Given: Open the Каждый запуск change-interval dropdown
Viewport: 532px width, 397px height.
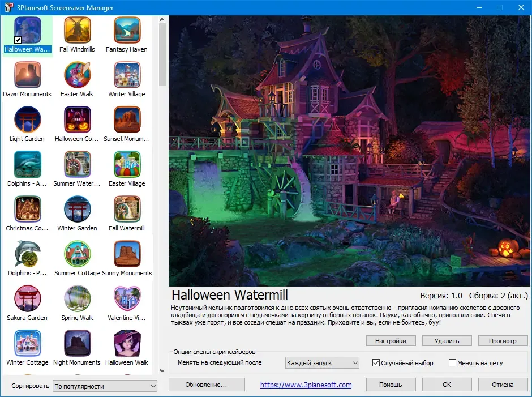Looking at the screenshot, I should (x=322, y=362).
